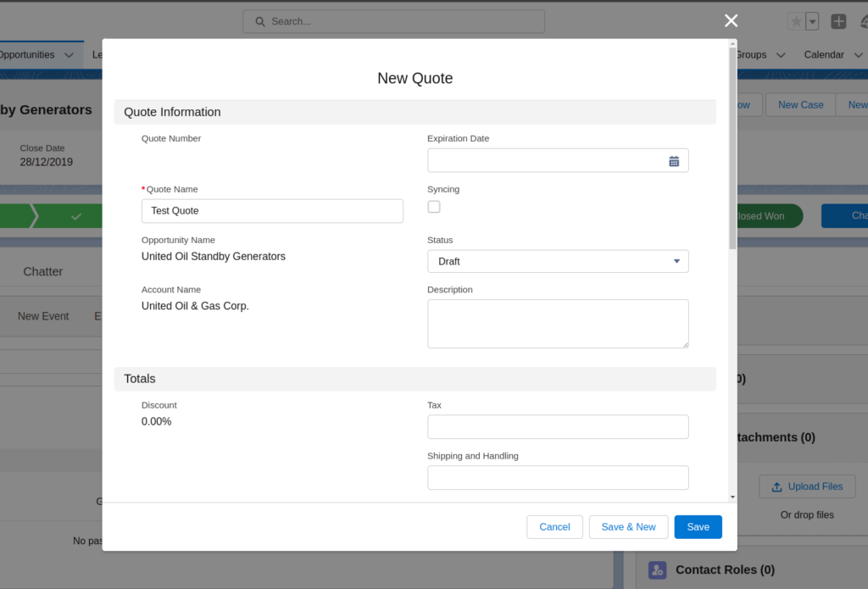Expand the Opportunities tab chevron
Viewport: 868px width, 589px height.
(69, 55)
